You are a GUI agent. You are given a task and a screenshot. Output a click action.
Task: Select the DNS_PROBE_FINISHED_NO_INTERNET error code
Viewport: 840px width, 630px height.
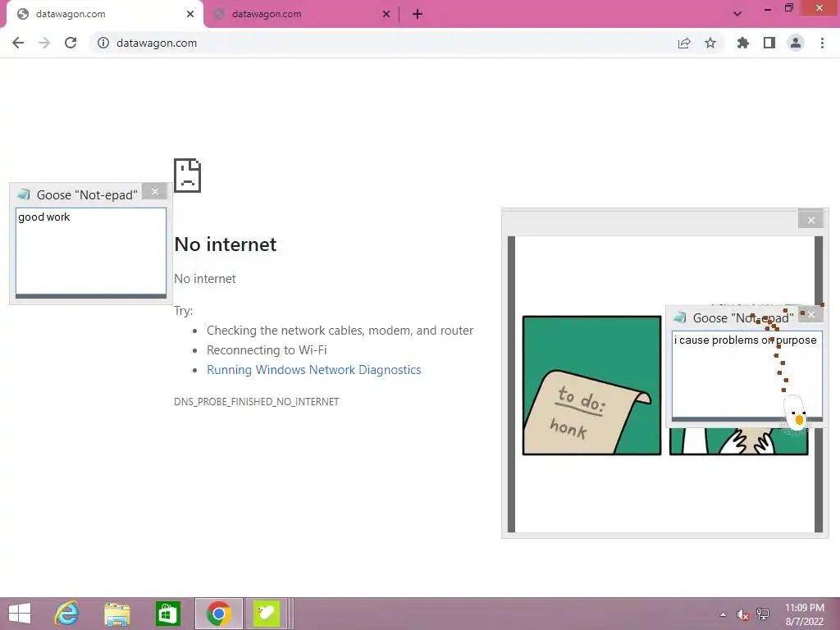click(x=257, y=402)
